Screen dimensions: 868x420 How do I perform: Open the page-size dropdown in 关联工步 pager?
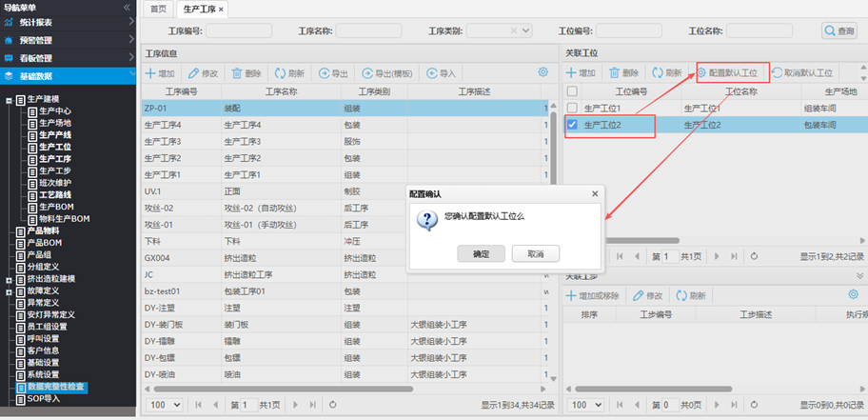[585, 405]
